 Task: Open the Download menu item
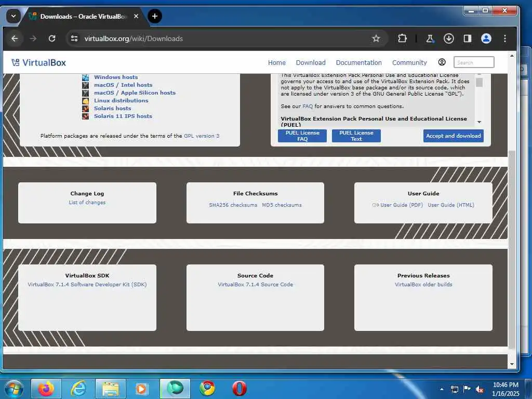[311, 63]
